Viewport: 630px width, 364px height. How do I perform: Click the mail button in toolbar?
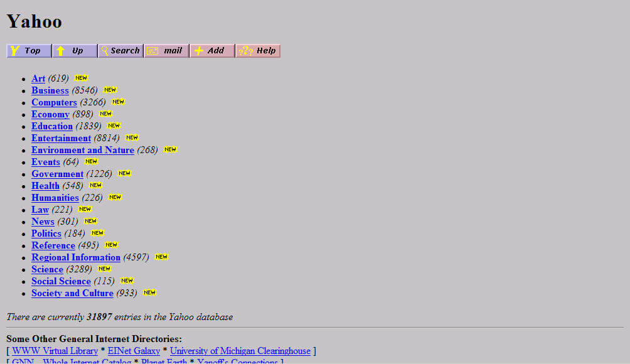pos(166,51)
